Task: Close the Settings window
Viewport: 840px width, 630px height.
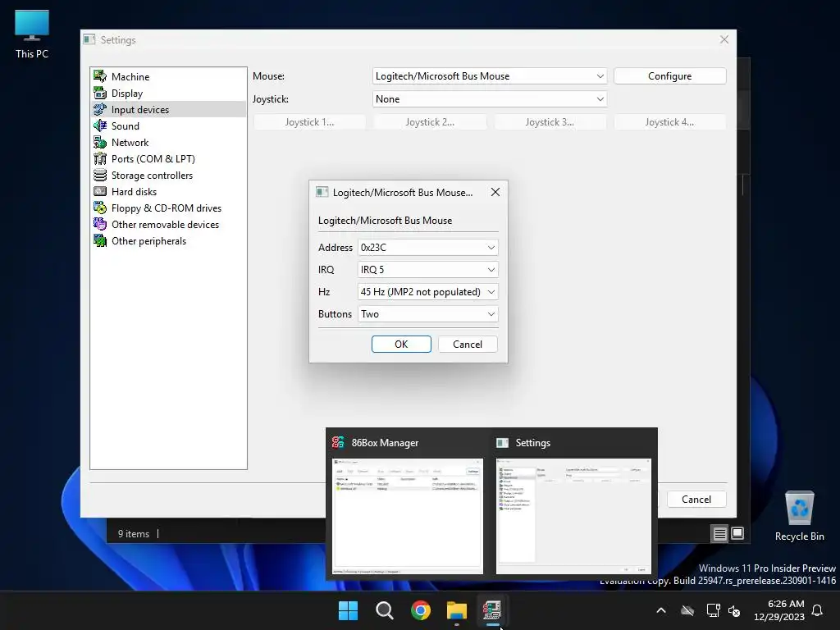Action: click(724, 39)
